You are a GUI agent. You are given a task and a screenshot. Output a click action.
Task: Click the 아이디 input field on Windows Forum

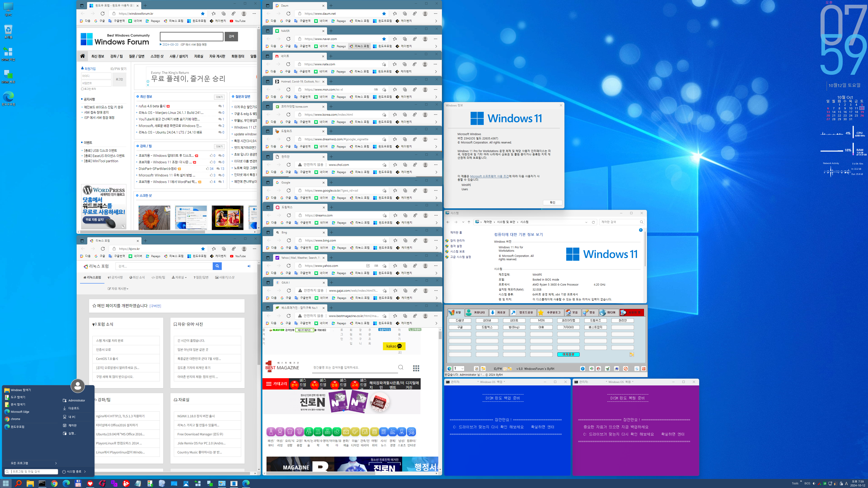(96, 76)
